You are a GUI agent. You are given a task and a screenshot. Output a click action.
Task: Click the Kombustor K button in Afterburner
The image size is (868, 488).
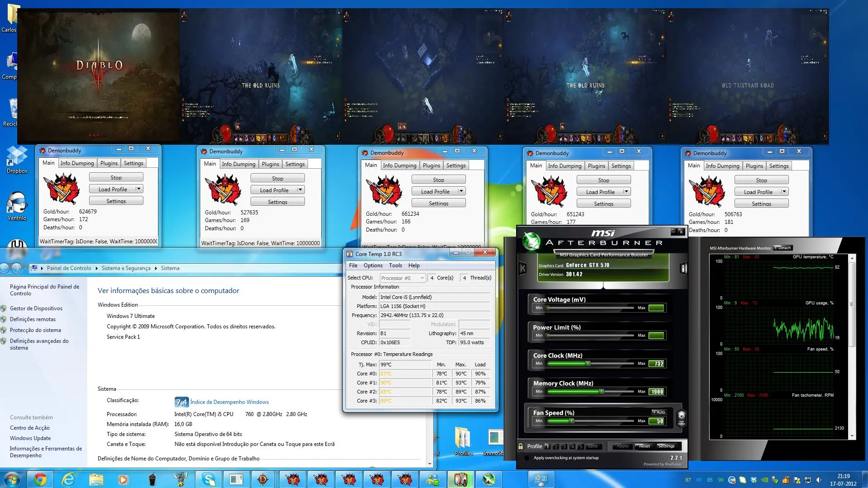523,269
